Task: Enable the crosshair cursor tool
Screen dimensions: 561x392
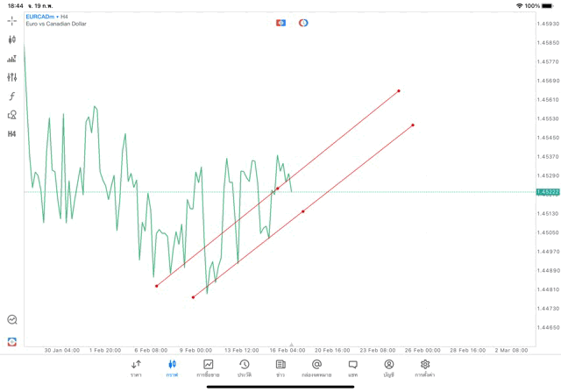Action: (12, 20)
